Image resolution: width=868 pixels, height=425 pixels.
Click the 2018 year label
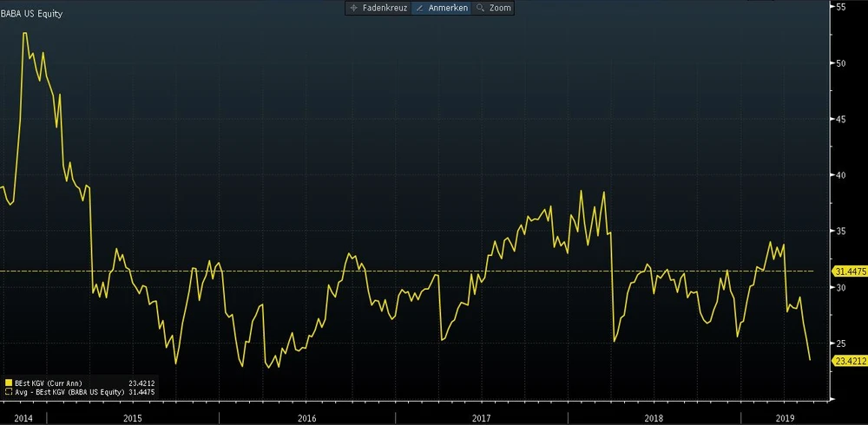(653, 417)
